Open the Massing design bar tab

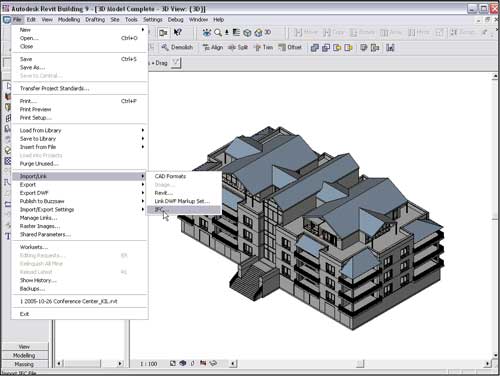(x=24, y=364)
